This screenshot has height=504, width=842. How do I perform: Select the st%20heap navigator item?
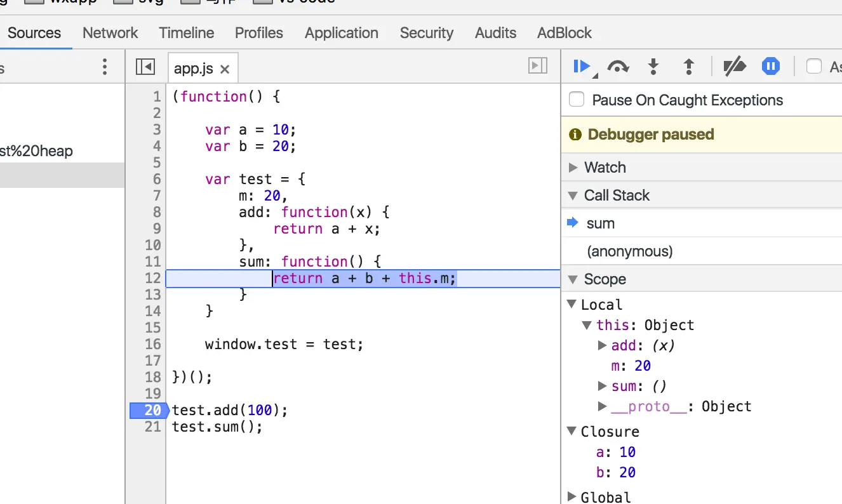pyautogui.click(x=36, y=151)
